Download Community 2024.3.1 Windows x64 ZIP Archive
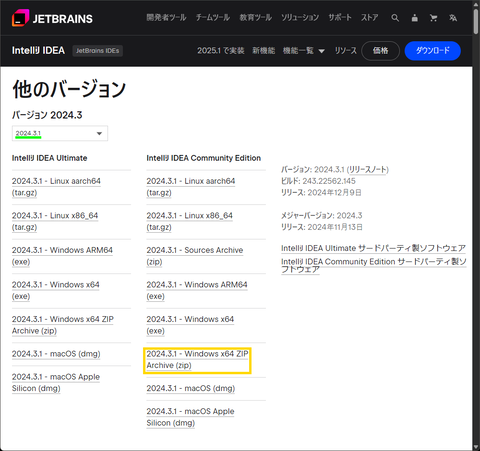Viewport: 480px width, 451px height. [197, 359]
